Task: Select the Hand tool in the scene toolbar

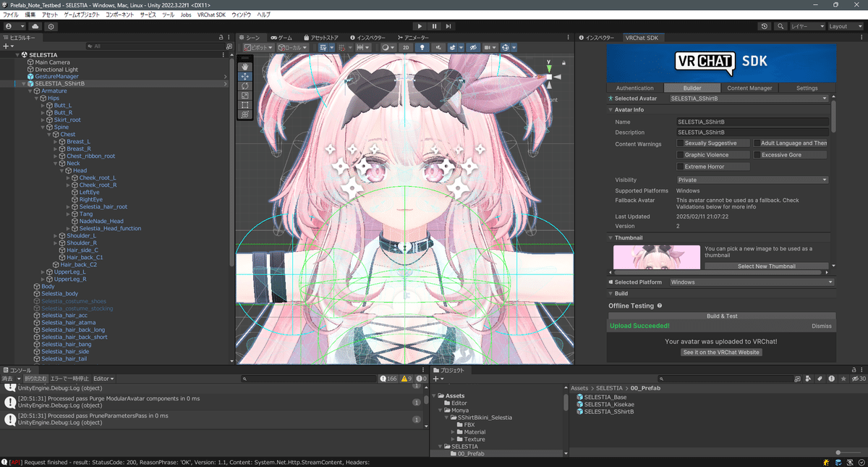Action: coord(245,67)
